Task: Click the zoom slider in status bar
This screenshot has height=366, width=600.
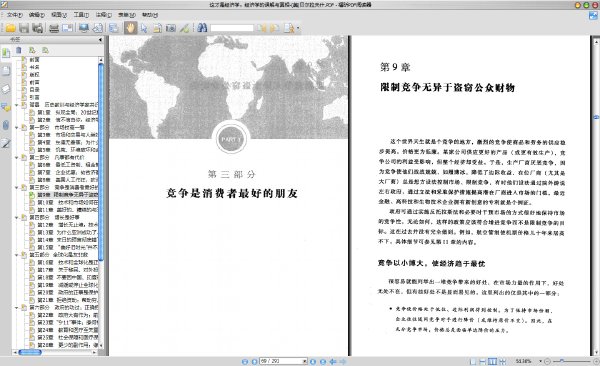Action: 572,361
